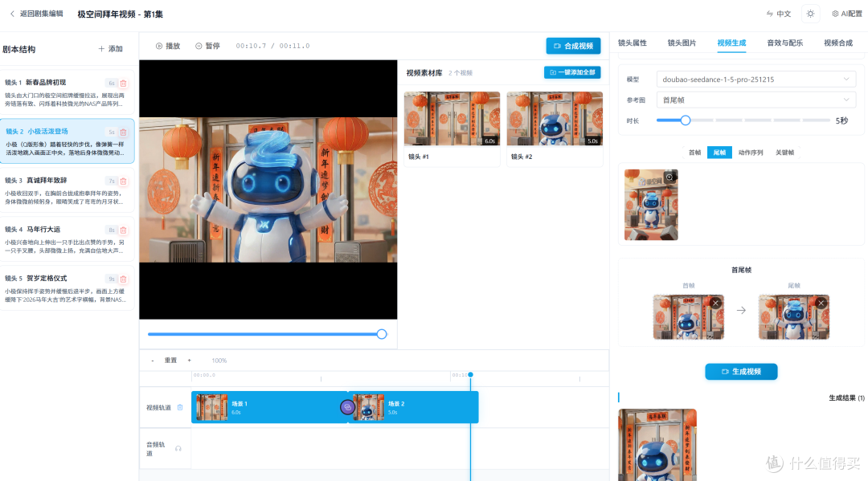
Task: Remove the 首帧 image with its X icon
Action: pos(716,303)
